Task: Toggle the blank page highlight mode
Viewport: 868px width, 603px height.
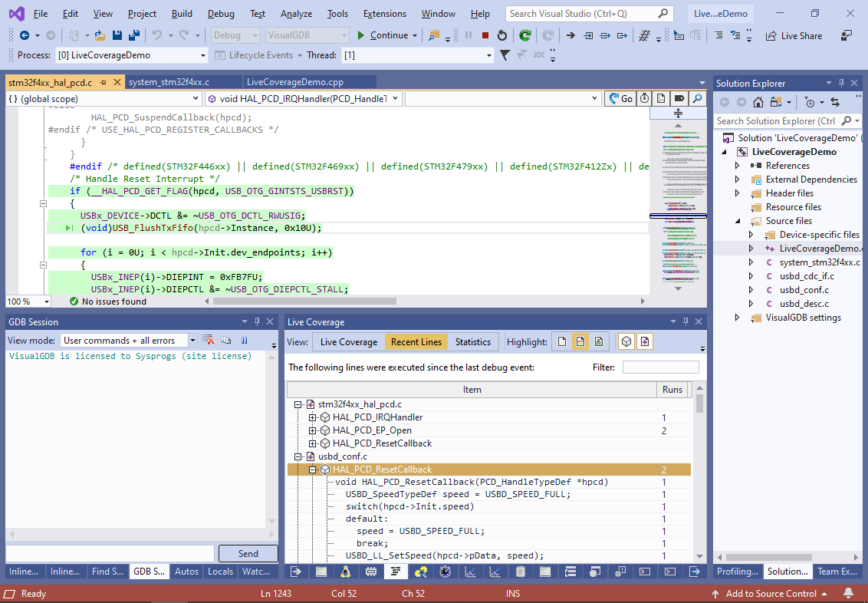Action: coord(562,341)
